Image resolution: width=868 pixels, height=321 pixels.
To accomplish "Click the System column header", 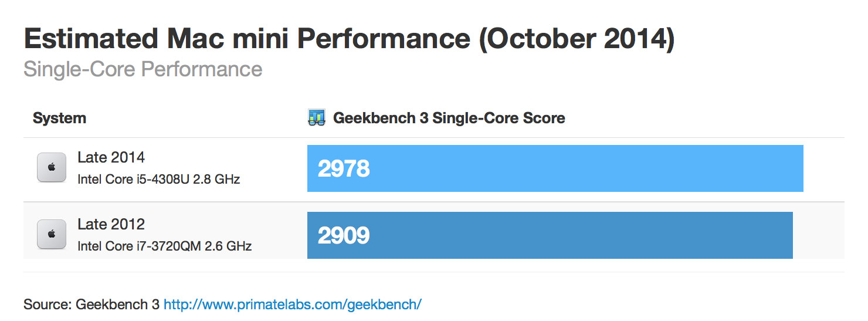I will pos(59,118).
